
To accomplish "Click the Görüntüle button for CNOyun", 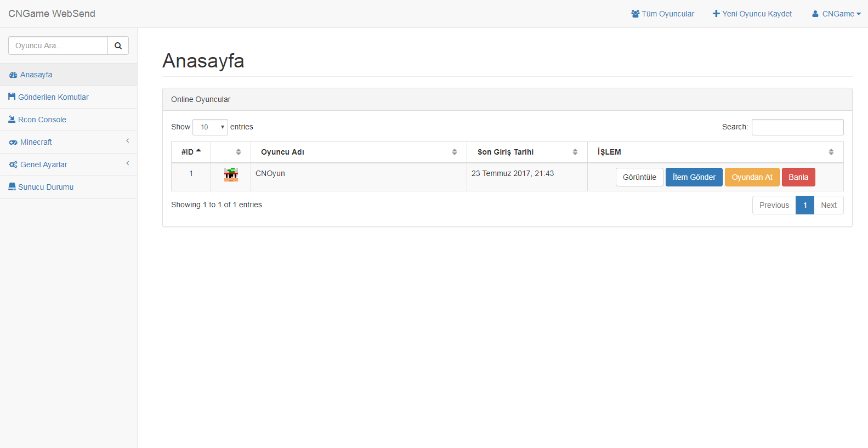I will click(x=639, y=177).
